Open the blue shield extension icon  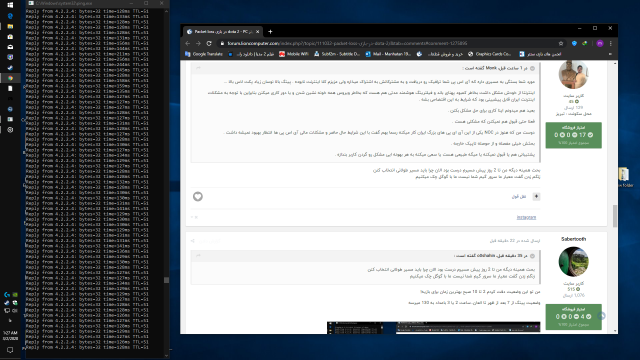coord(574,43)
